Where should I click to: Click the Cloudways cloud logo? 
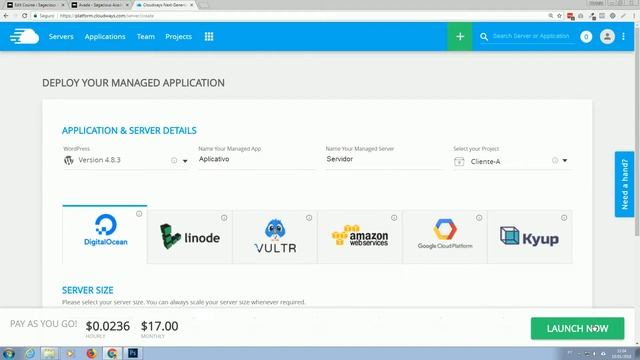(24, 36)
